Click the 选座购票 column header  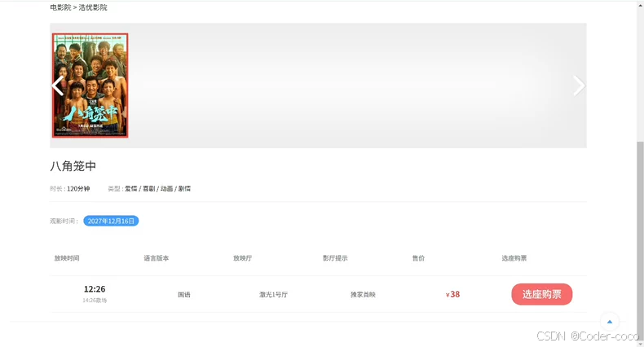tap(514, 258)
